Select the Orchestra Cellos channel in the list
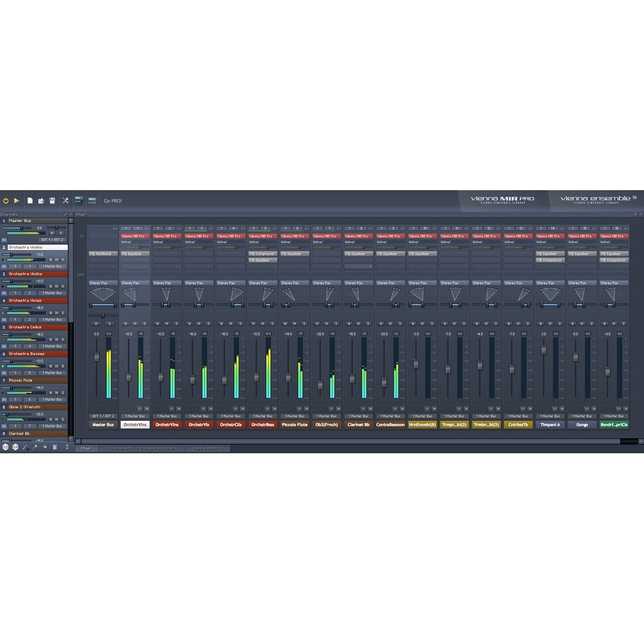Screen dimensions: 644x644 tap(25, 327)
